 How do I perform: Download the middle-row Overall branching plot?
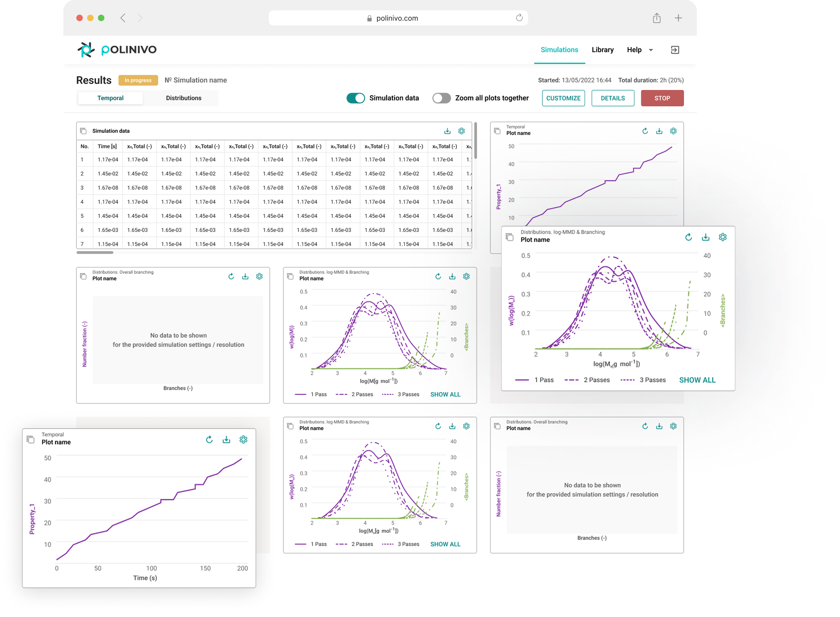click(245, 276)
